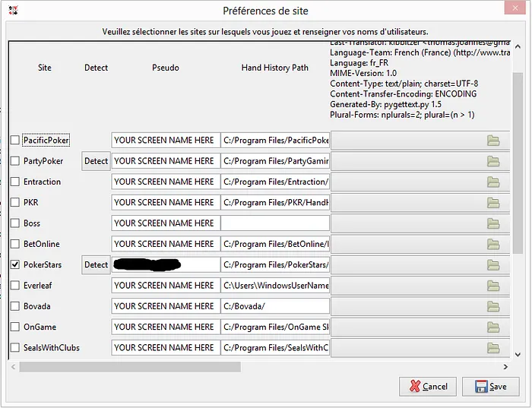This screenshot has width=532, height=408.
Task: Edit PKR screen name field
Action: 166,202
